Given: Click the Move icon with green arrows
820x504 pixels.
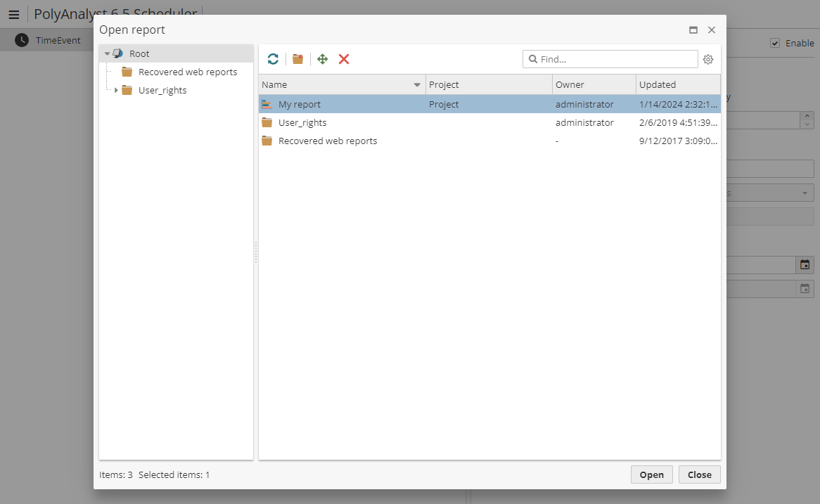Looking at the screenshot, I should 323,59.
